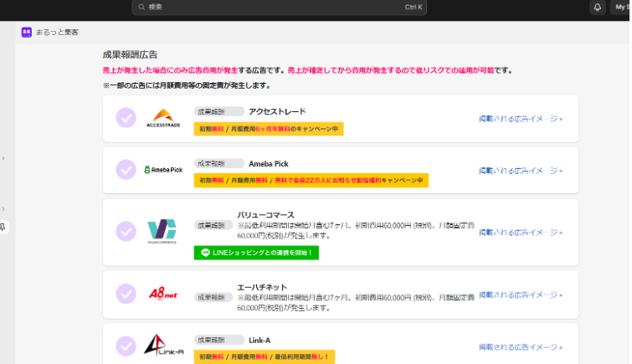Image resolution: width=632 pixels, height=364 pixels.
Task: Click the LINE icon in green banner
Action: 205,253
